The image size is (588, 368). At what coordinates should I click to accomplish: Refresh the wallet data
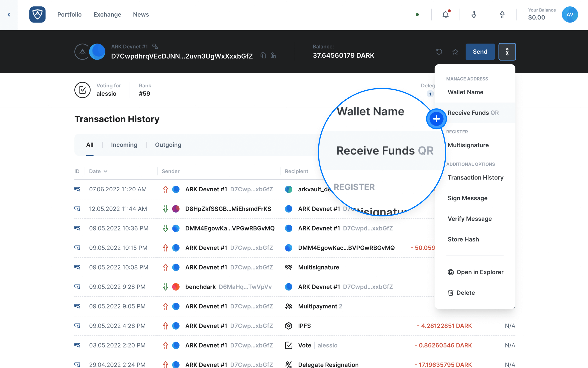tap(439, 52)
